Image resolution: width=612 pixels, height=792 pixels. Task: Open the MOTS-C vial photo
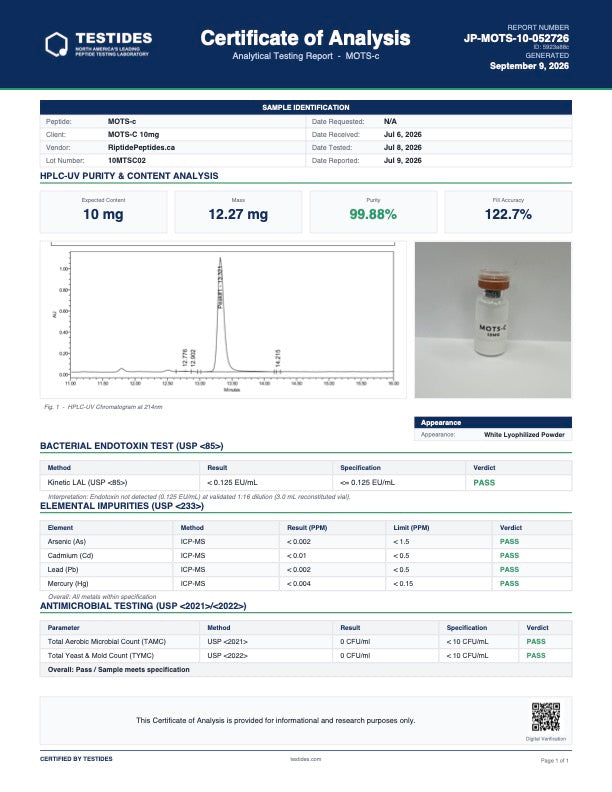point(493,320)
